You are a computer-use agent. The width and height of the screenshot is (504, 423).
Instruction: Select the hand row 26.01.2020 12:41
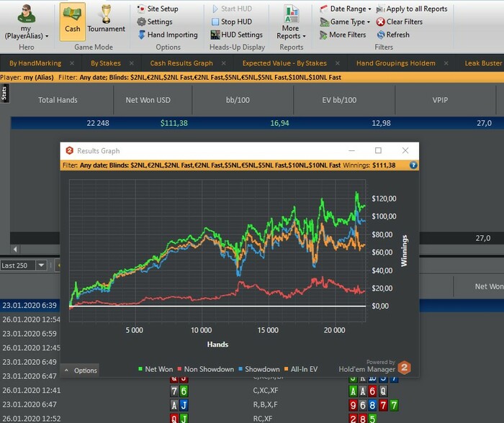(x=31, y=390)
